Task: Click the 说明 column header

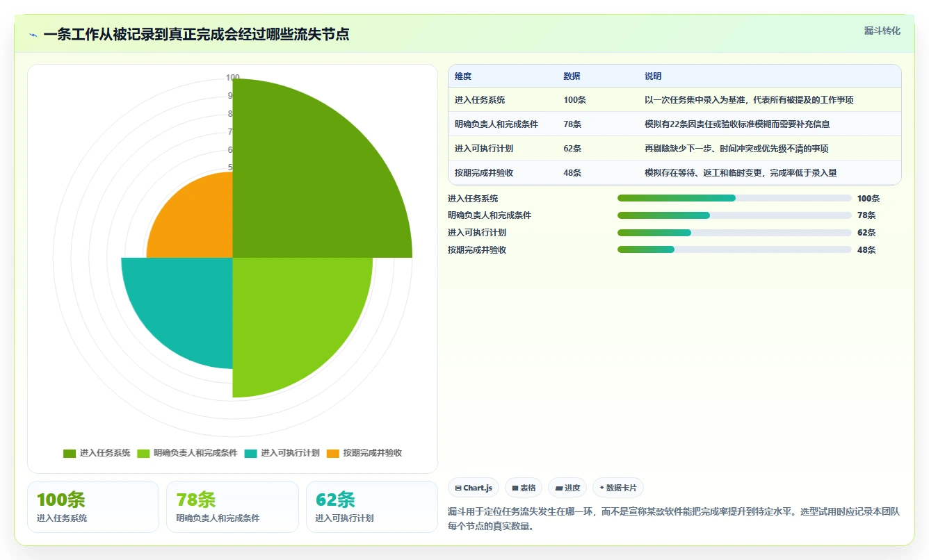Action: [x=653, y=76]
